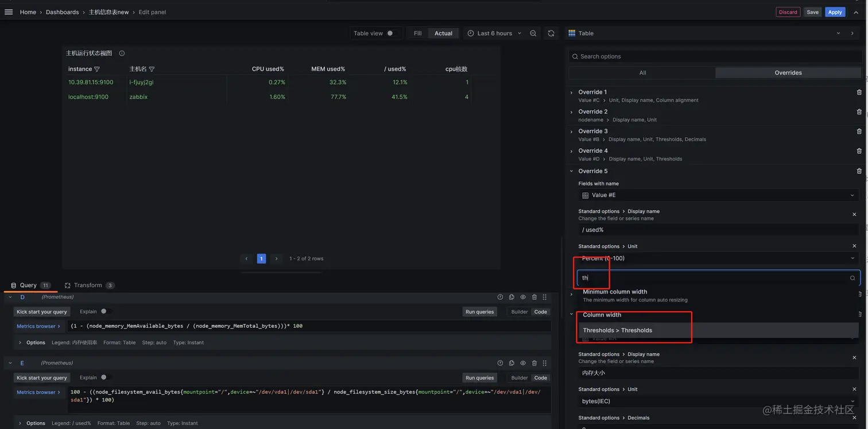Collapse Override 5 section
Viewport: 868px width, 429px height.
click(x=571, y=171)
